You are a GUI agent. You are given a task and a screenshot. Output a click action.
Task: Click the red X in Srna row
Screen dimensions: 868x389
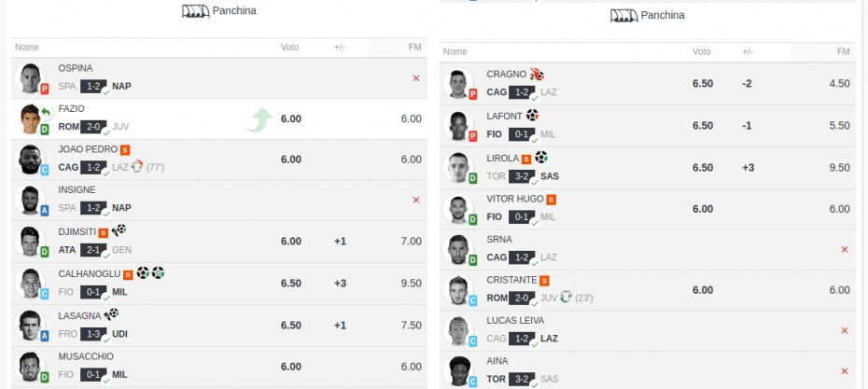click(844, 250)
